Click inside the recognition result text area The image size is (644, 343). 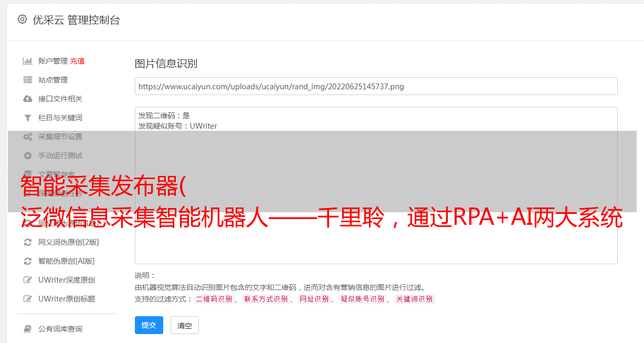point(376,185)
